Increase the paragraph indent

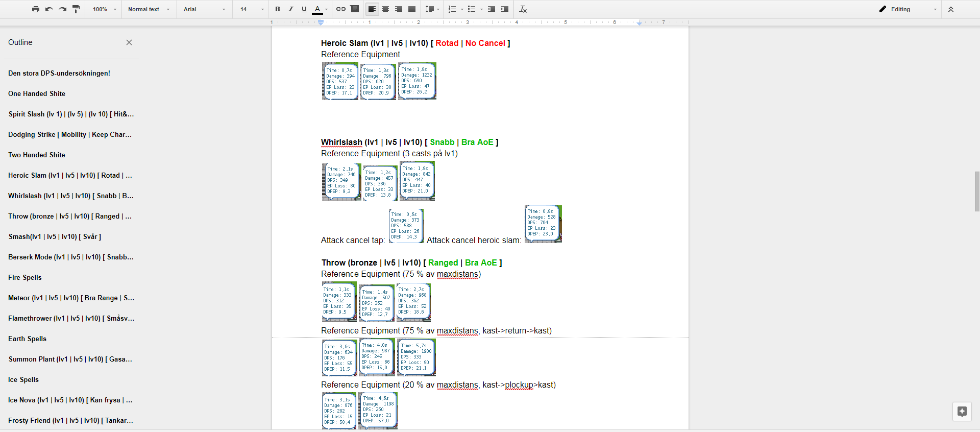(x=505, y=9)
